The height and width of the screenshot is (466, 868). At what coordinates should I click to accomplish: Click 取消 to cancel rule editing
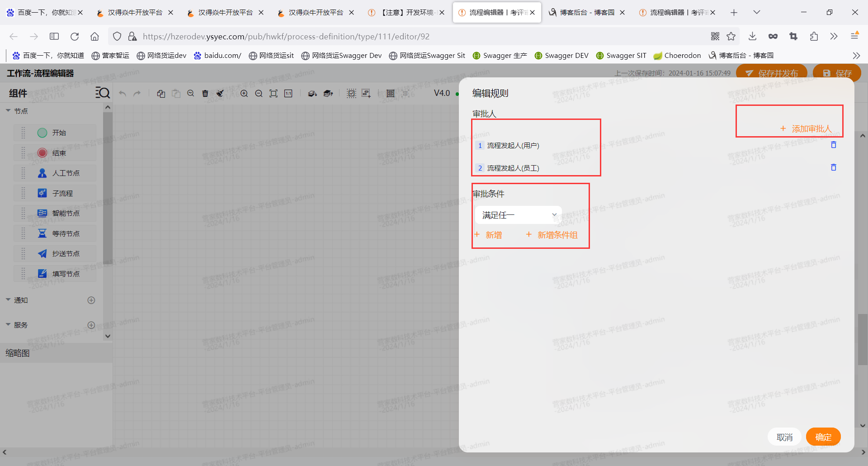click(784, 437)
